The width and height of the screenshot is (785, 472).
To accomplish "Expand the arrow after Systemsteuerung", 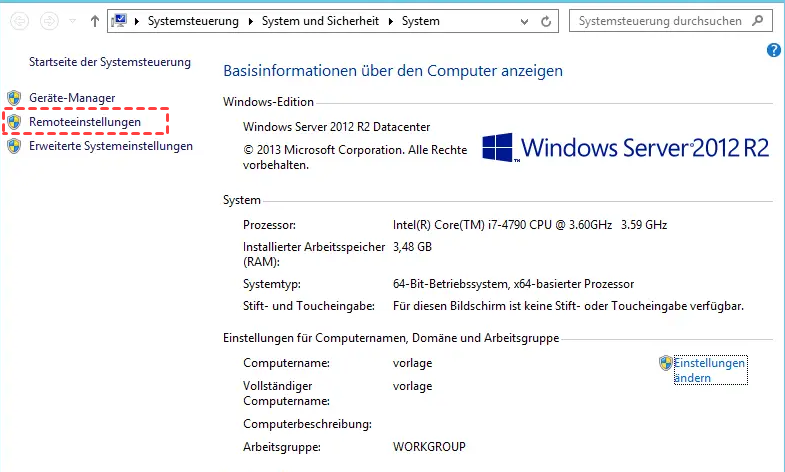I will pos(250,21).
